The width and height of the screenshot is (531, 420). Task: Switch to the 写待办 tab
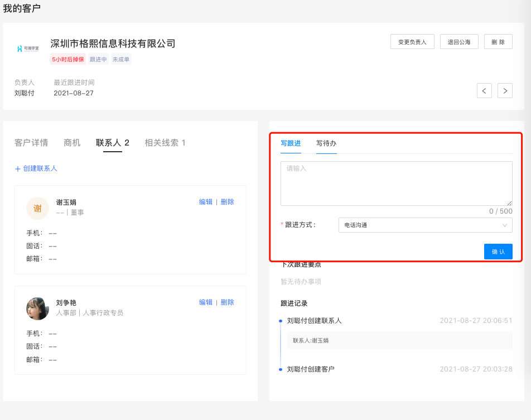(x=326, y=143)
